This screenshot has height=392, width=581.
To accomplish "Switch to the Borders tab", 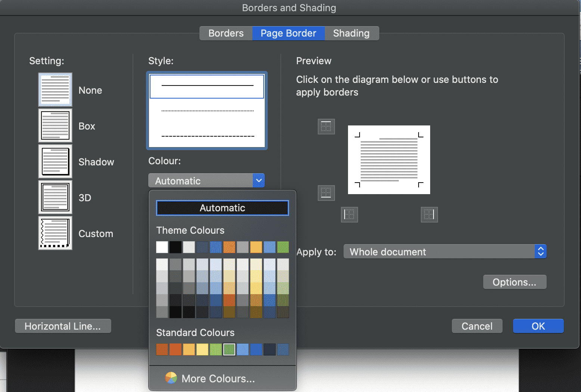I will 226,33.
